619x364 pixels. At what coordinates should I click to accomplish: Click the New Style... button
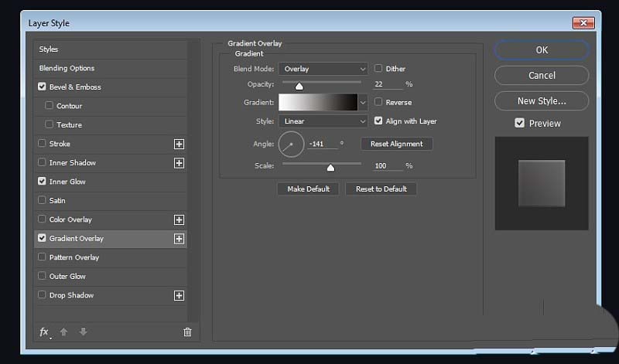point(542,101)
